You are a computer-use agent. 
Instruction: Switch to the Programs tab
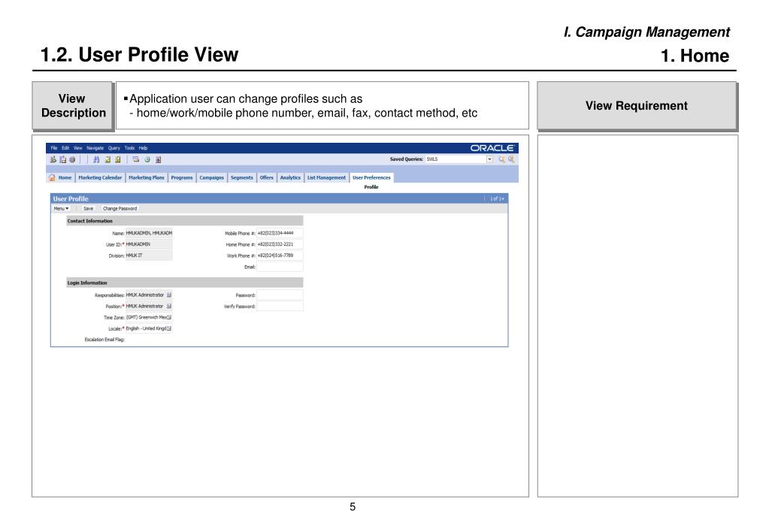[x=181, y=177]
